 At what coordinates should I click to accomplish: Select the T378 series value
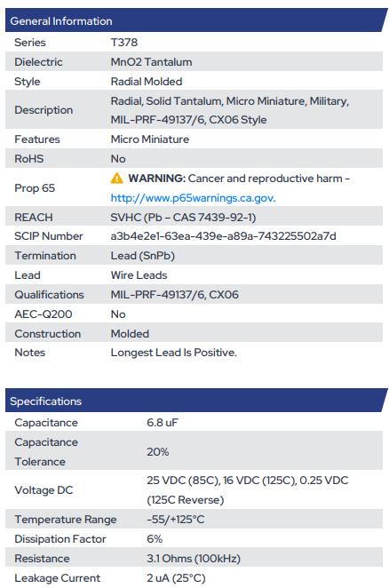[x=124, y=43]
